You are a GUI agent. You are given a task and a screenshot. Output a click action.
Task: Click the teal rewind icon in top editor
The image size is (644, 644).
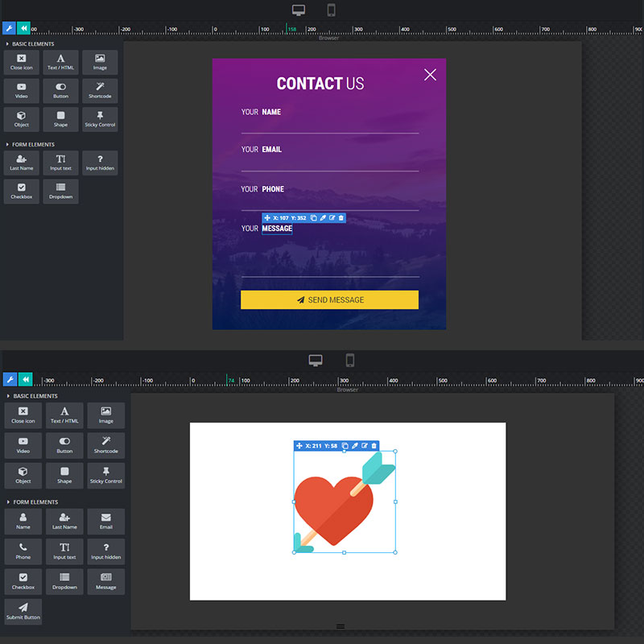24,28
